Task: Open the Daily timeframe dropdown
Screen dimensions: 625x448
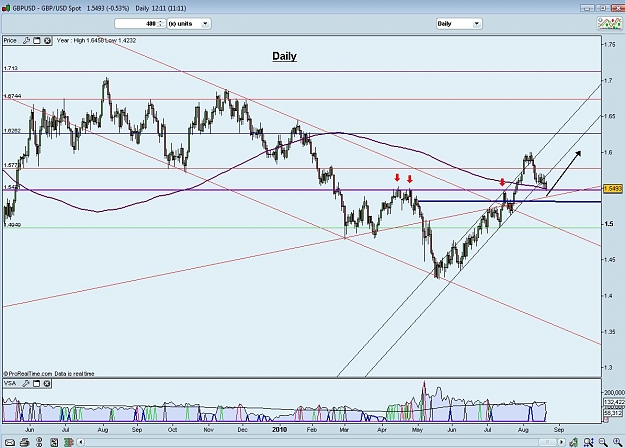Action: [x=459, y=24]
